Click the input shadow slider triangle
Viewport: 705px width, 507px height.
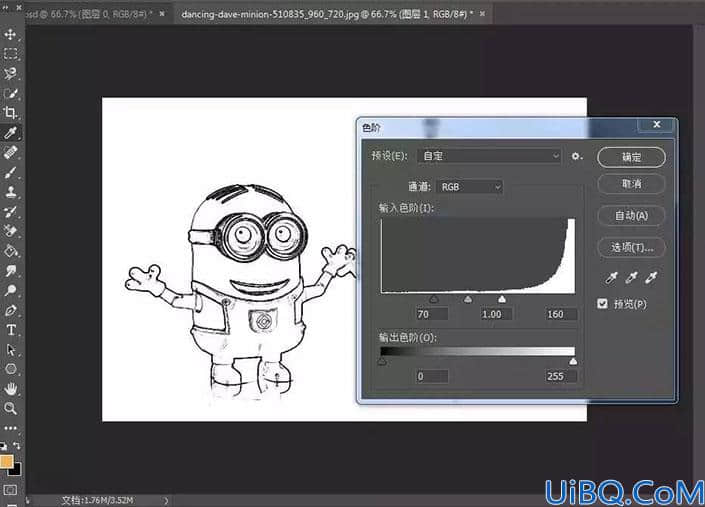(433, 299)
